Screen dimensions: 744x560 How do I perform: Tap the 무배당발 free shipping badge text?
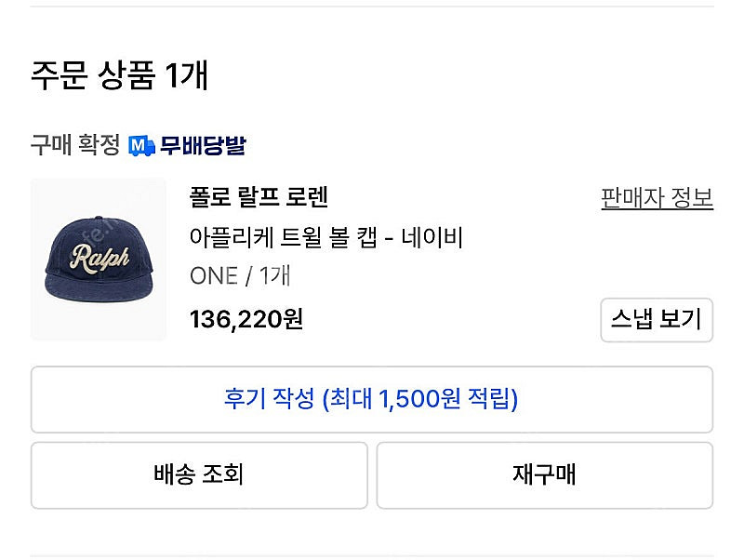(x=203, y=145)
